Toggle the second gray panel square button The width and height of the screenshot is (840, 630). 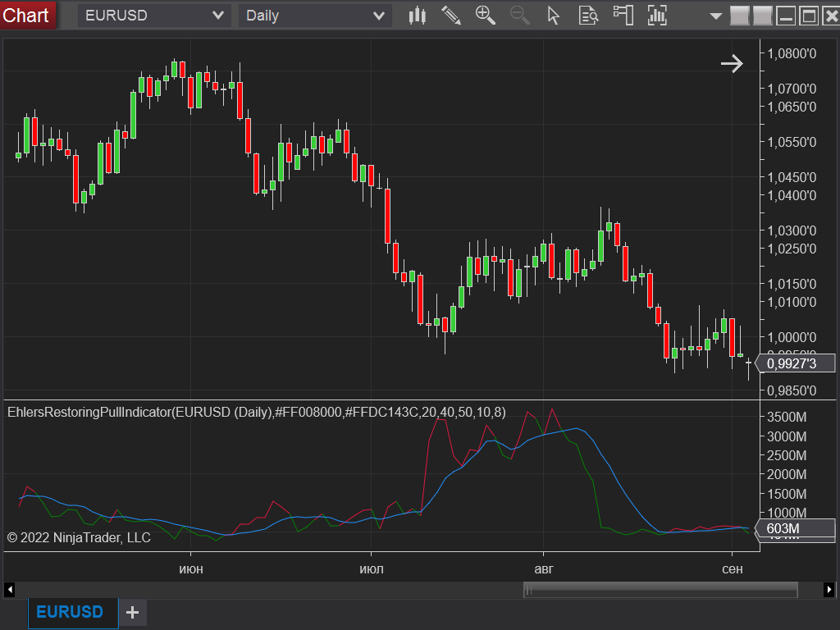762,15
